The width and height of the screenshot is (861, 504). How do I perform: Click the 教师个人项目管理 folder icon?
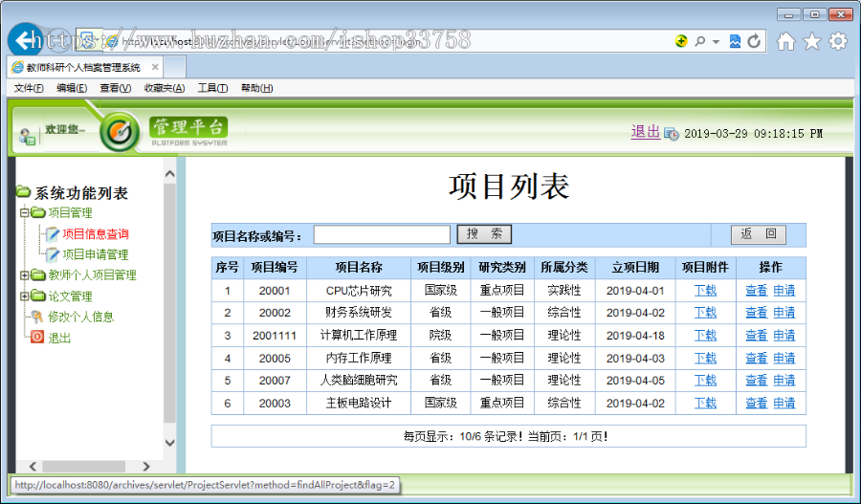click(x=38, y=274)
